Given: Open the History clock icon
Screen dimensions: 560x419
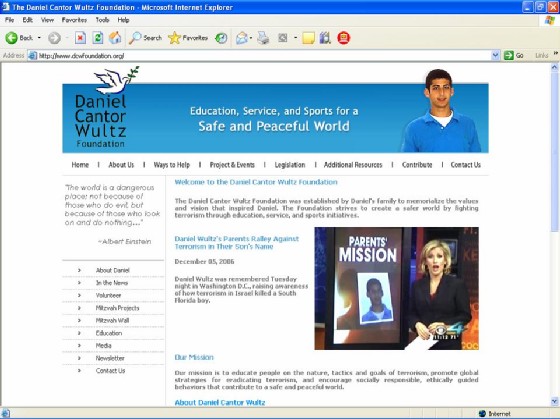Looking at the screenshot, I should click(221, 38).
